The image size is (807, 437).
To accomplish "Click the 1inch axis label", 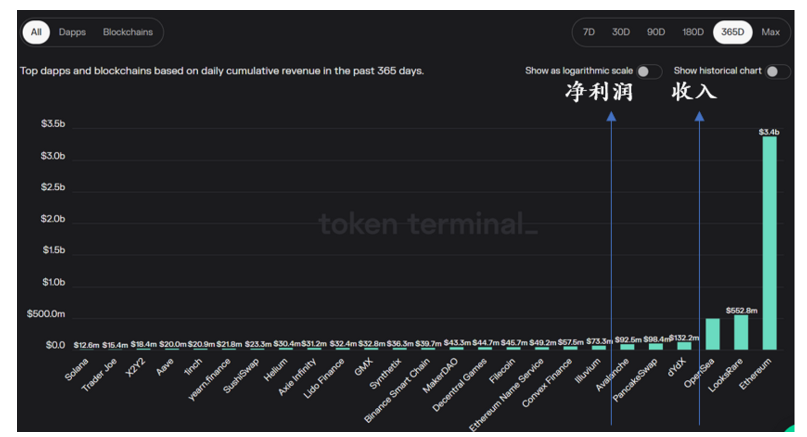I will pos(193,366).
